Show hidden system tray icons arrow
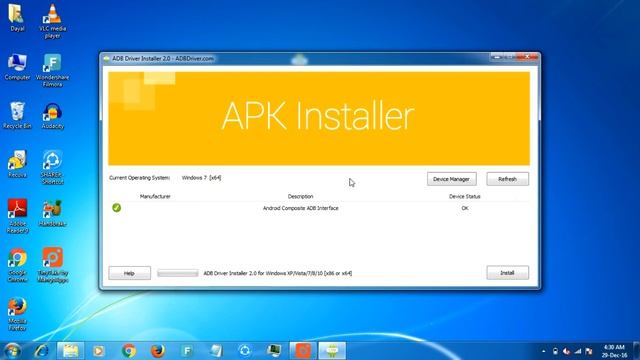Screen dimensions: 640x360 (543, 351)
